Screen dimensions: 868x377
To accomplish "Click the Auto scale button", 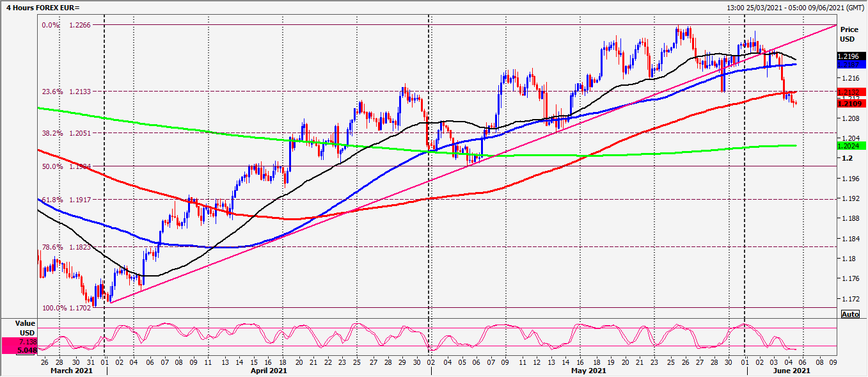I will [x=850, y=314].
